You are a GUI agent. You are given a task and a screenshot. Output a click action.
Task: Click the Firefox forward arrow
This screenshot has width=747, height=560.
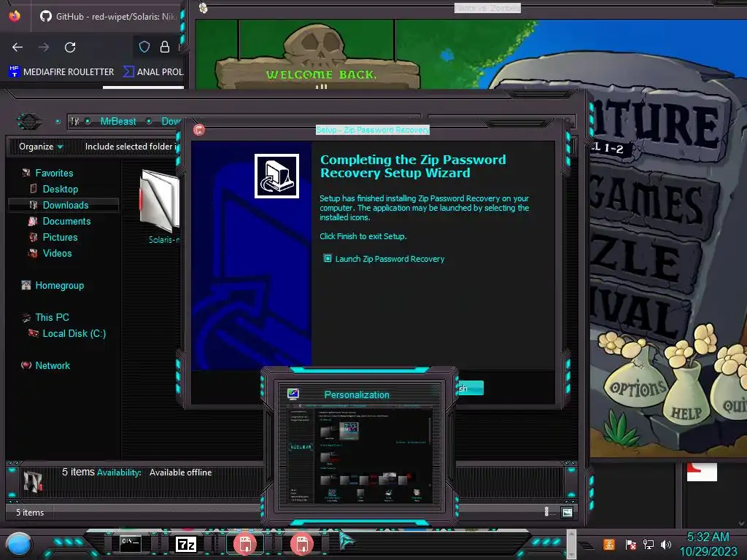(44, 47)
